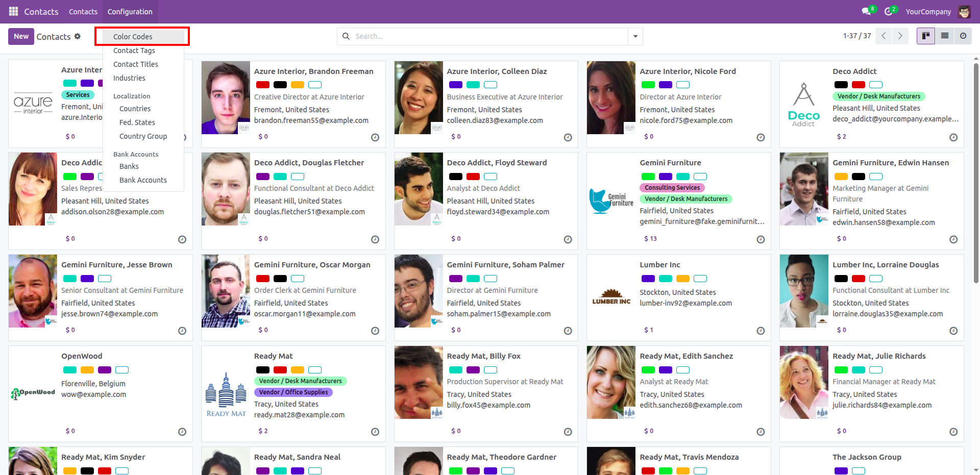
Task: Open activity clock on Ready Mat company card
Action: click(375, 432)
